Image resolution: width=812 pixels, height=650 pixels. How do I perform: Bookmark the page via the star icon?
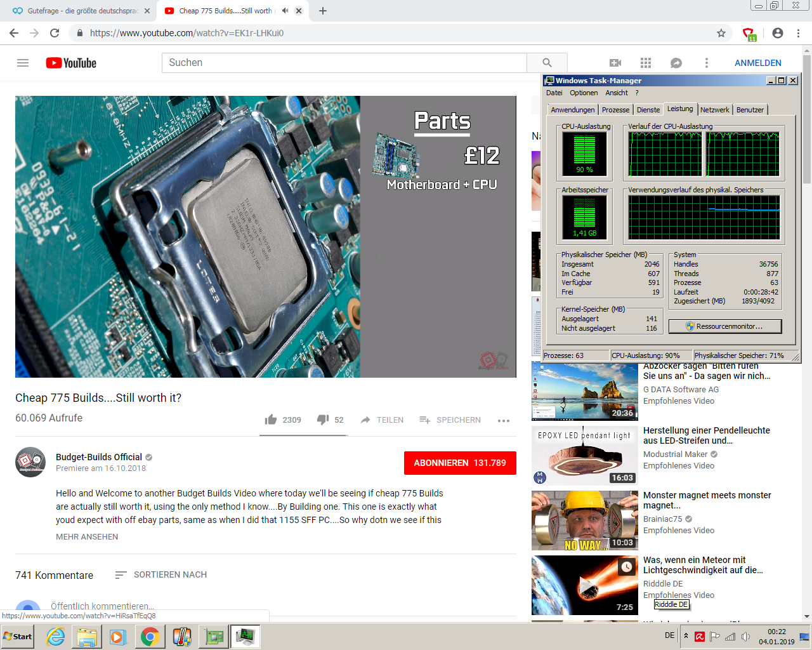[721, 32]
